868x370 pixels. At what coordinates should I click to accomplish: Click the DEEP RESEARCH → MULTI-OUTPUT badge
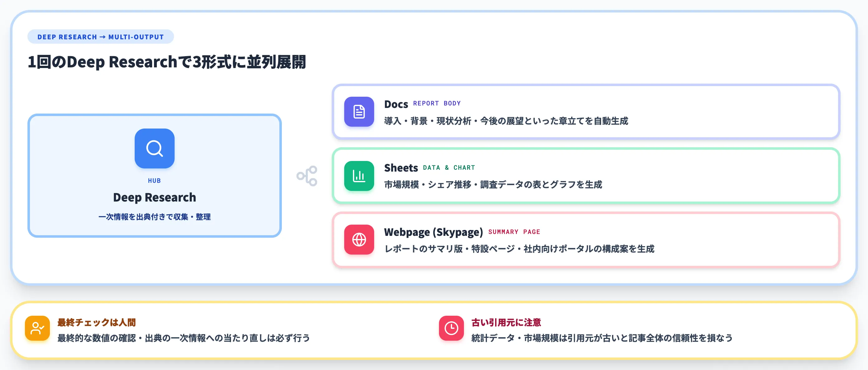click(100, 37)
